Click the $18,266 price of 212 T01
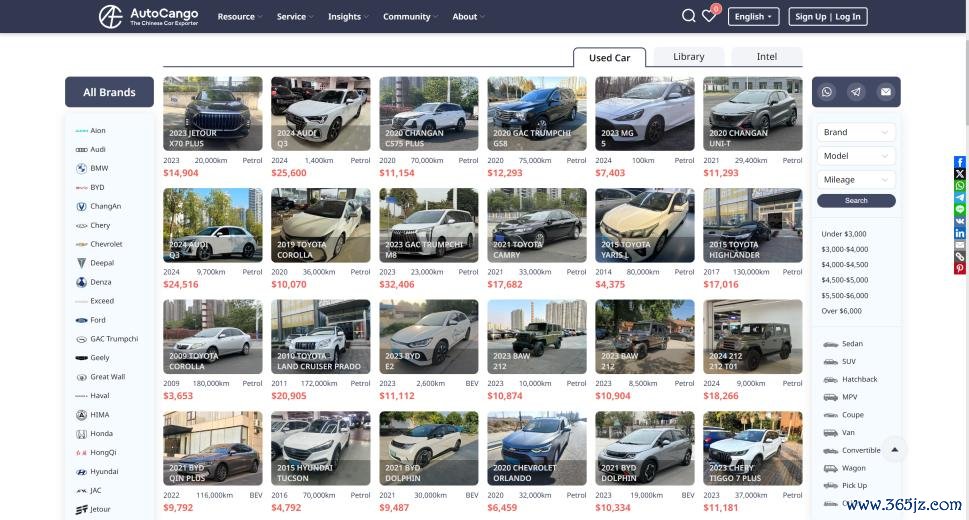 [x=721, y=396]
